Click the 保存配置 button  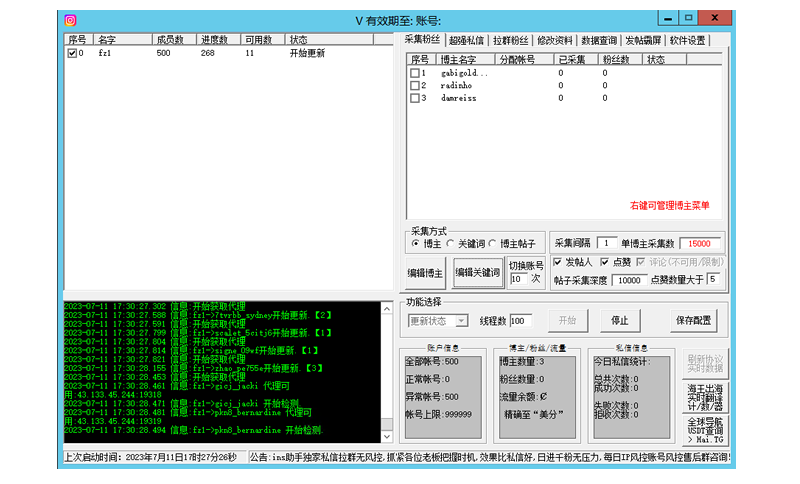click(694, 321)
